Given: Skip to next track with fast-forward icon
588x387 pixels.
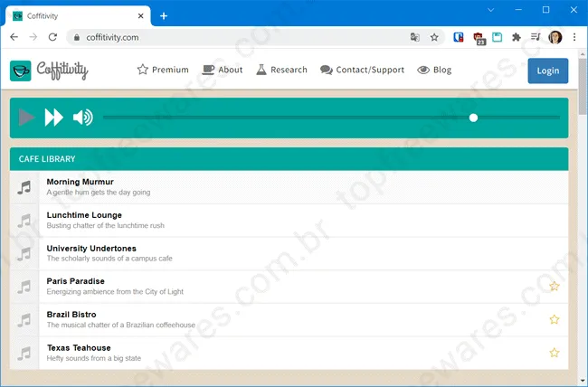Looking at the screenshot, I should coord(53,118).
